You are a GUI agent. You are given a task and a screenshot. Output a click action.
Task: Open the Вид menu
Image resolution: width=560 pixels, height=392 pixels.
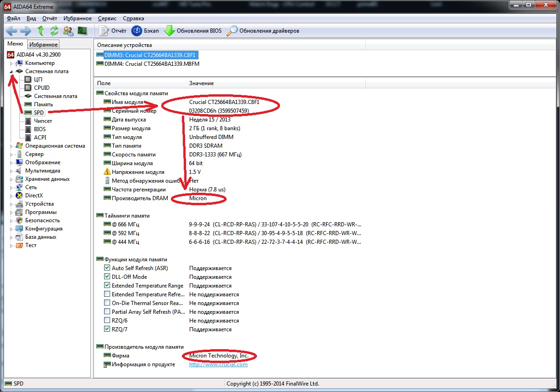(x=31, y=18)
